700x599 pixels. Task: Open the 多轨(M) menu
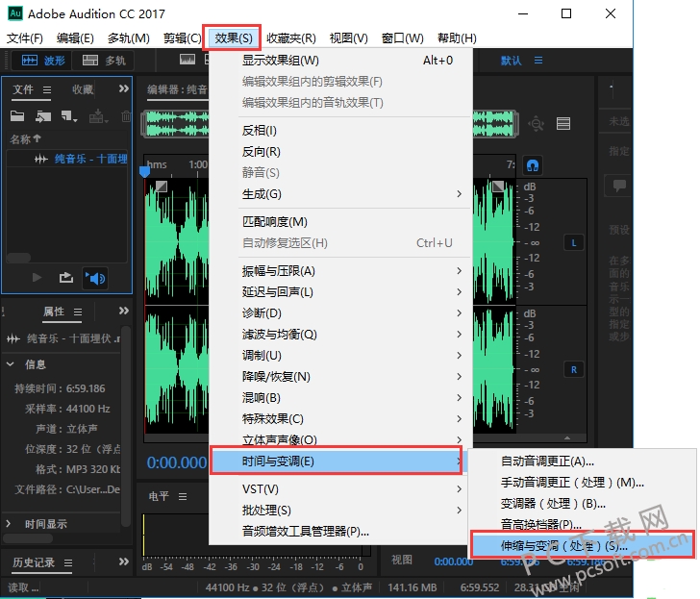(x=129, y=38)
